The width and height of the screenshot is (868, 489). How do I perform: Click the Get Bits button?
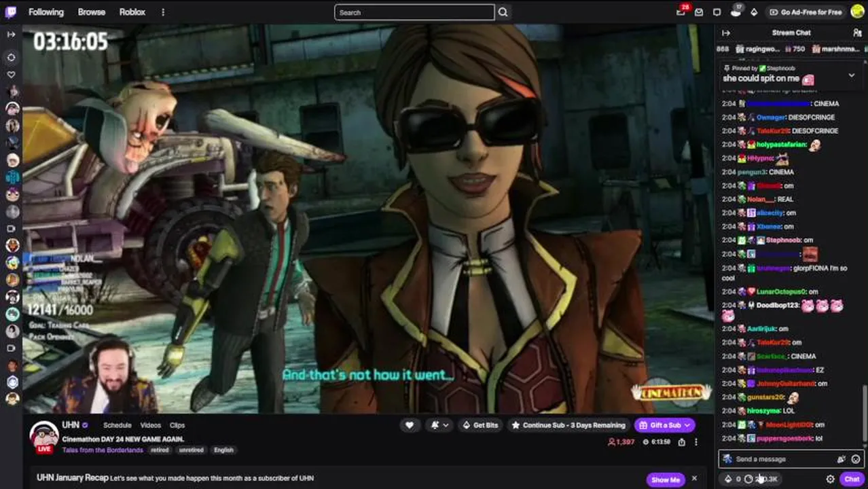480,425
